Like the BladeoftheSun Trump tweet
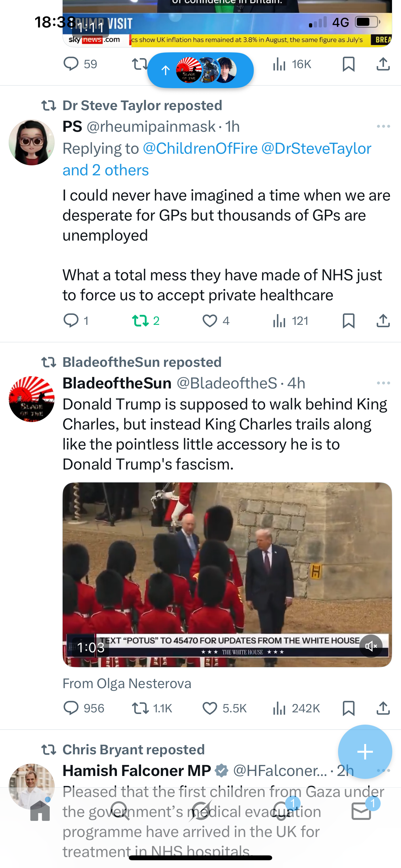401x868 pixels. [x=210, y=708]
